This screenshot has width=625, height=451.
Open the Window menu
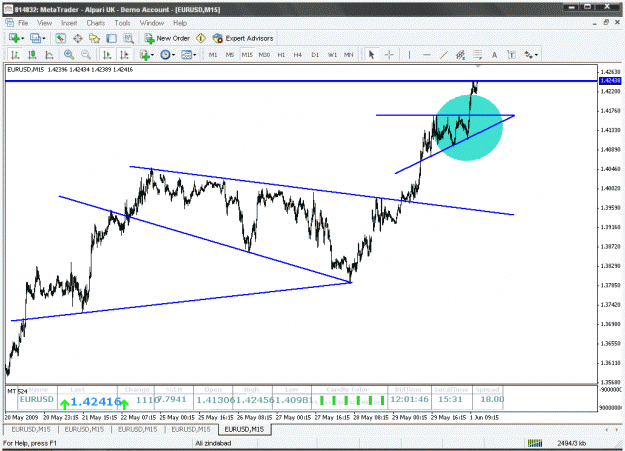[x=152, y=23]
